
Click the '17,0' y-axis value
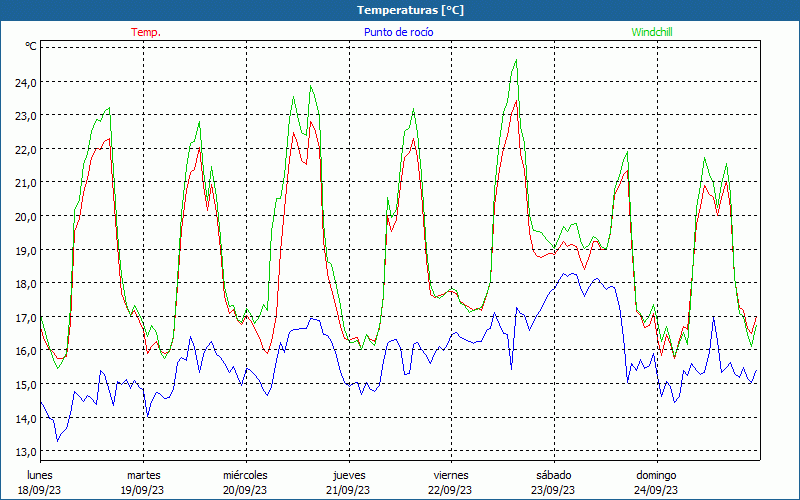coord(26,317)
